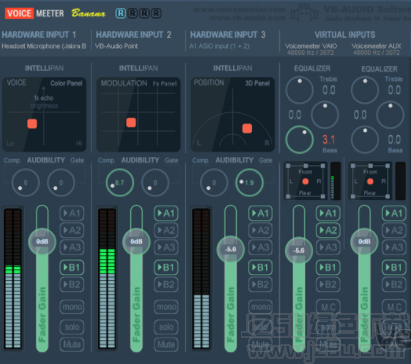
Task: Toggle B2 bus on Voicemeeter VAIO
Action: pos(328,284)
